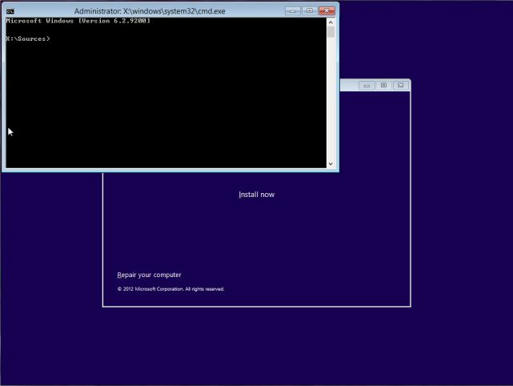
Task: Close the Windows Setup window
Action: [x=401, y=86]
